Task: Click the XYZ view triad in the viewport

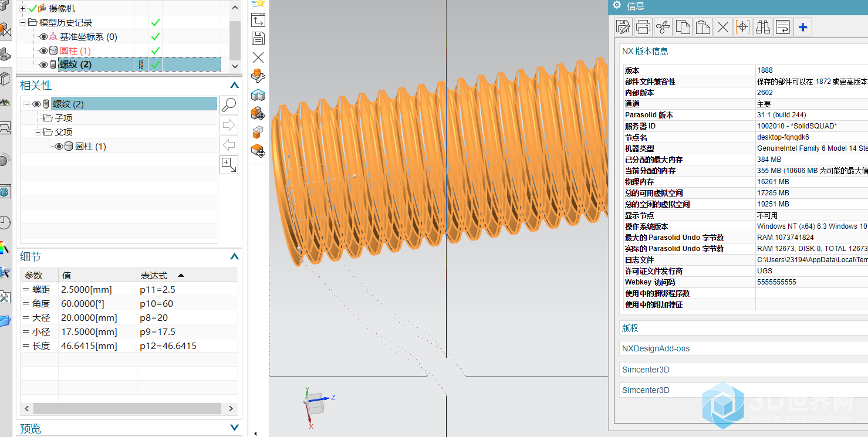Action: (319, 406)
